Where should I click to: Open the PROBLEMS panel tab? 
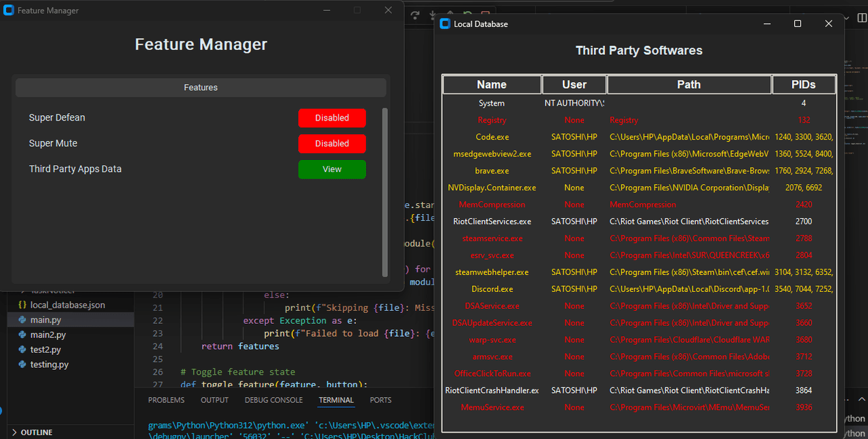coord(166,400)
